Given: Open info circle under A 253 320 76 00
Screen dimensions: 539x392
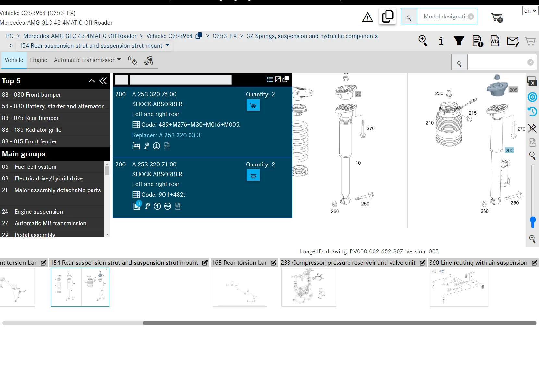Looking at the screenshot, I should [x=157, y=146].
